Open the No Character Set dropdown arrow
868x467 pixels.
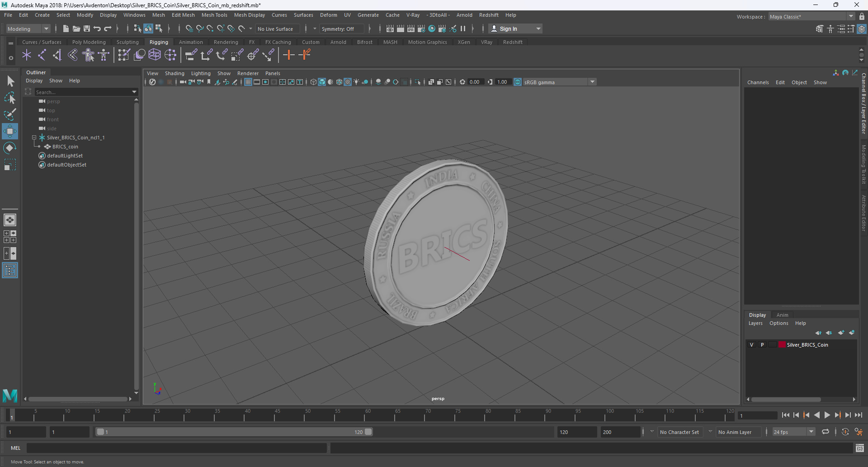[652, 432]
